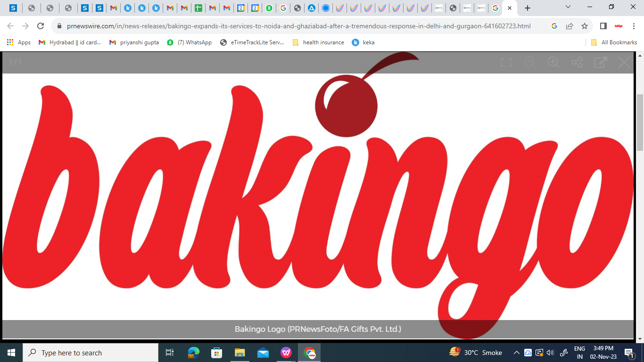Open the Mail app from taskbar
This screenshot has height=362, width=644.
click(x=263, y=353)
